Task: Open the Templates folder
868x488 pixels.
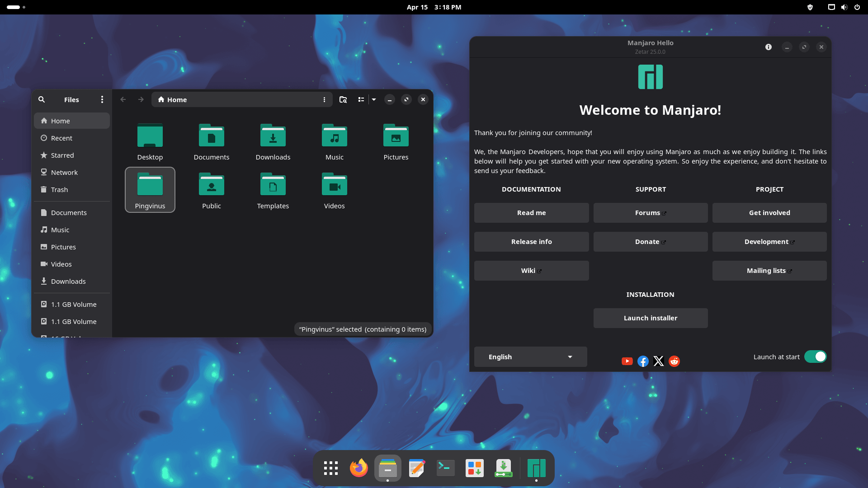Action: (x=273, y=190)
